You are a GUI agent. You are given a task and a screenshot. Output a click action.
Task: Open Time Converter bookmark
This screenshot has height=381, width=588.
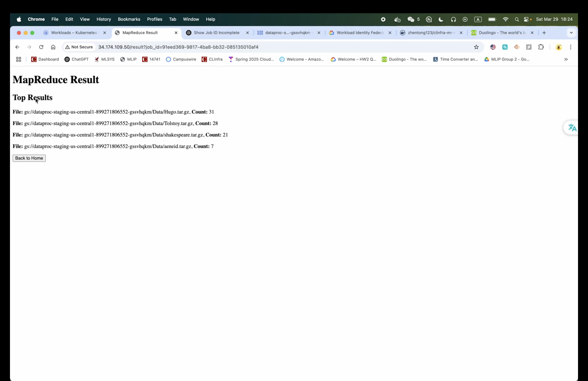(x=456, y=59)
